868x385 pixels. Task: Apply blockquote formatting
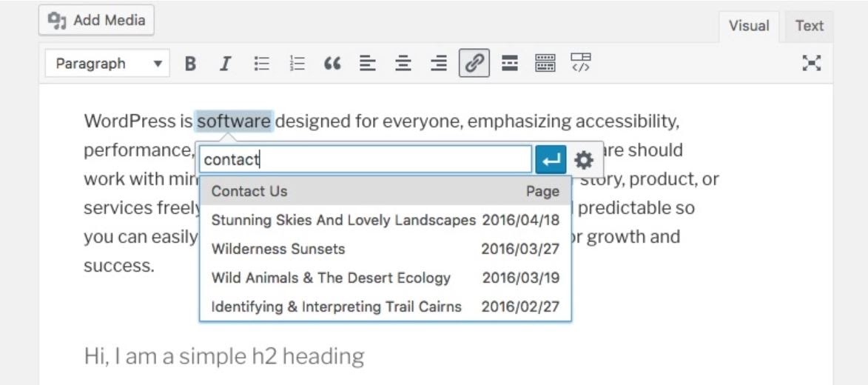point(332,64)
